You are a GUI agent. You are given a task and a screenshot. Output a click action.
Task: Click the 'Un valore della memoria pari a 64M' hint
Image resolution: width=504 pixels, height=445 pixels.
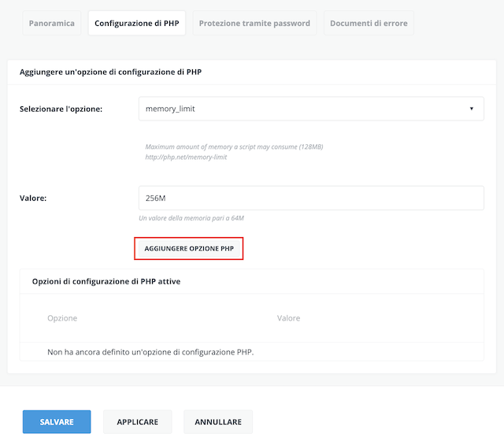point(191,218)
